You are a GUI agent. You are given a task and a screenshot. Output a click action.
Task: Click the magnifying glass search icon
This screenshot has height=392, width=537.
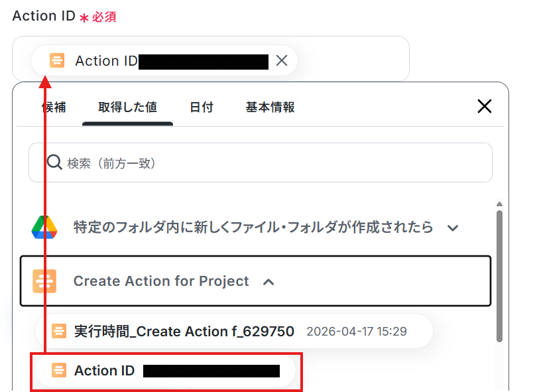(x=54, y=163)
